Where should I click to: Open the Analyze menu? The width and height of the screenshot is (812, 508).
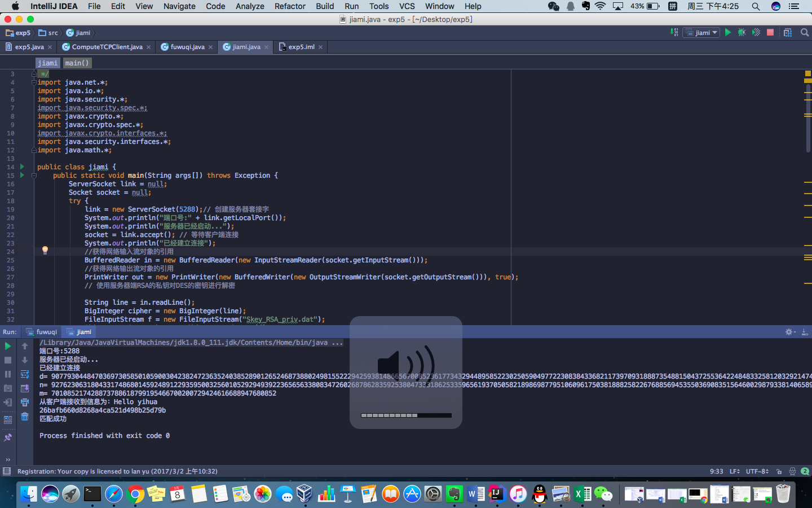(x=250, y=6)
